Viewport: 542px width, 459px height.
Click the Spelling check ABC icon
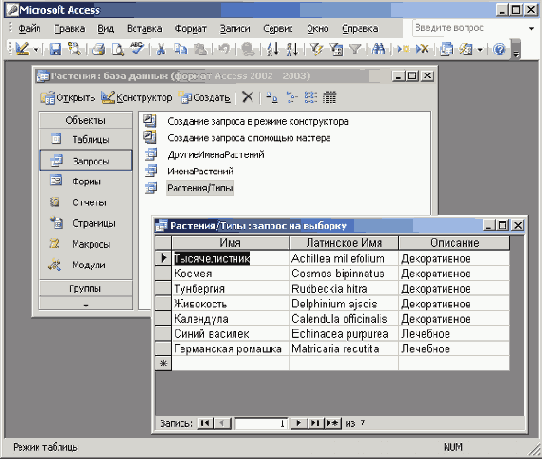click(137, 49)
